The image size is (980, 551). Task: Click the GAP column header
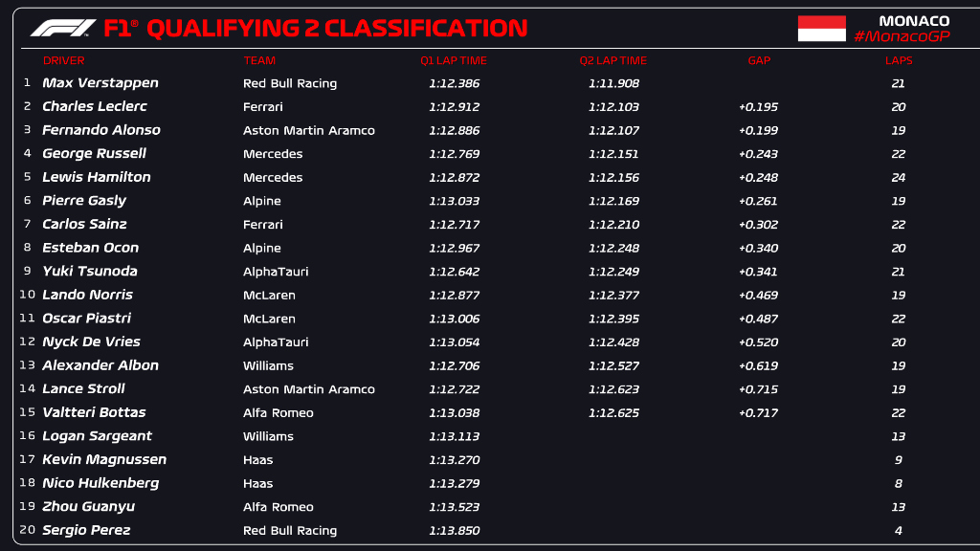pyautogui.click(x=759, y=60)
